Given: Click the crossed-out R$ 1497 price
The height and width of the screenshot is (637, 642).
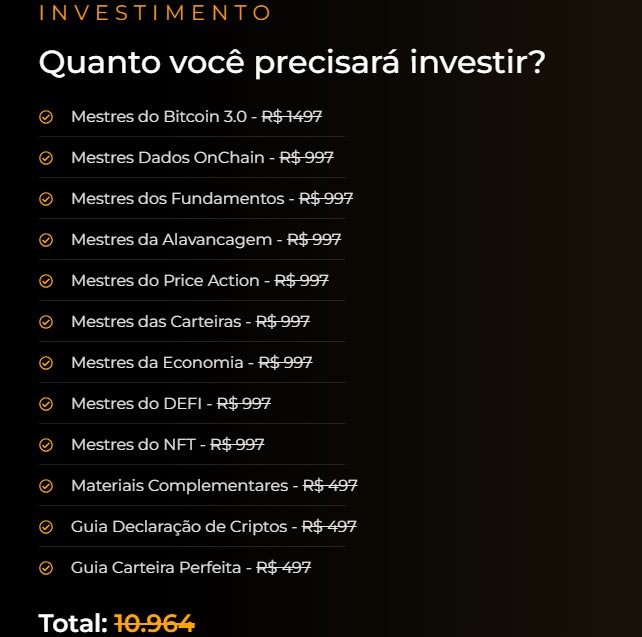Looking at the screenshot, I should (x=292, y=117).
